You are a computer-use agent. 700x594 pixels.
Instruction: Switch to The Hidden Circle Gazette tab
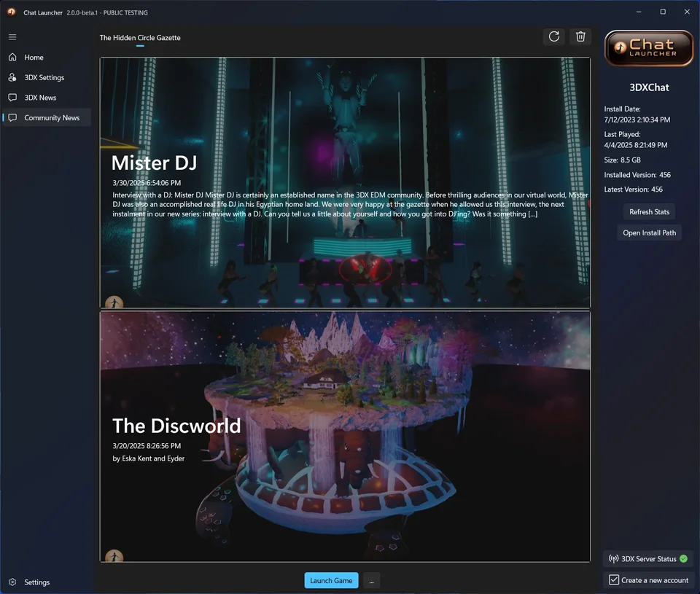140,38
